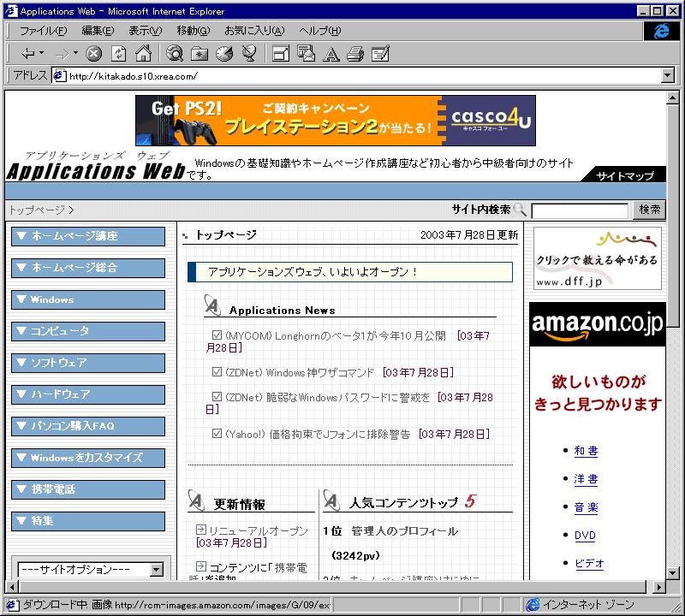The width and height of the screenshot is (685, 616).
Task: Click the Font size A icon
Action: click(331, 54)
